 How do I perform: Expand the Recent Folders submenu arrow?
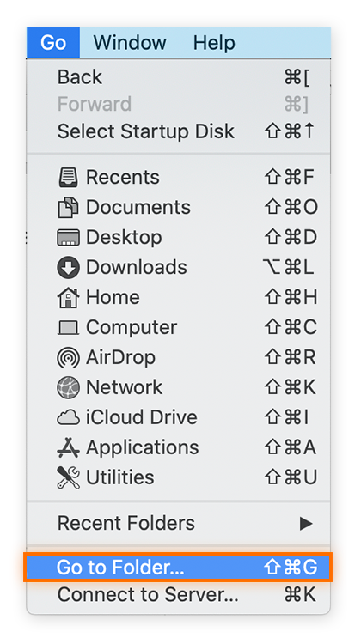(305, 523)
